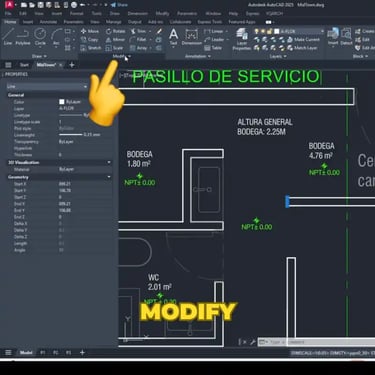Viewport: 375px width, 375px height.
Task: Collapse the 3D Visualization section
Action: point(109,162)
